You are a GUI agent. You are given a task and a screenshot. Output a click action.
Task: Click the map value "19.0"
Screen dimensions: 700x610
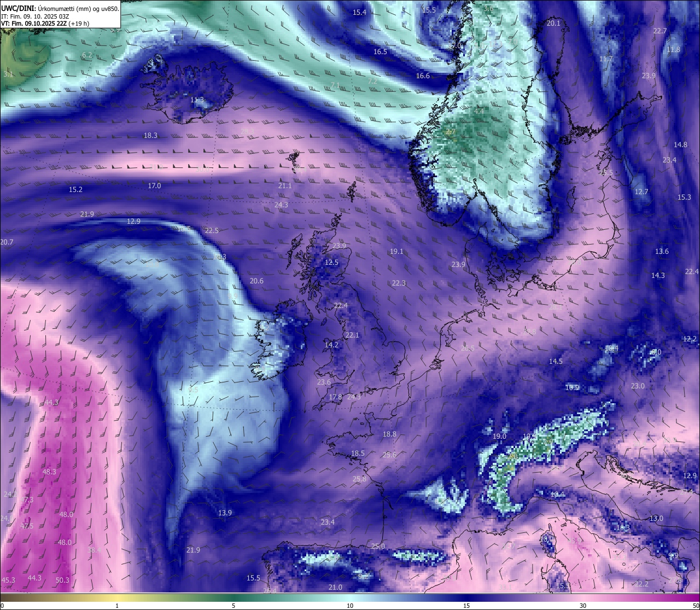[499, 436]
